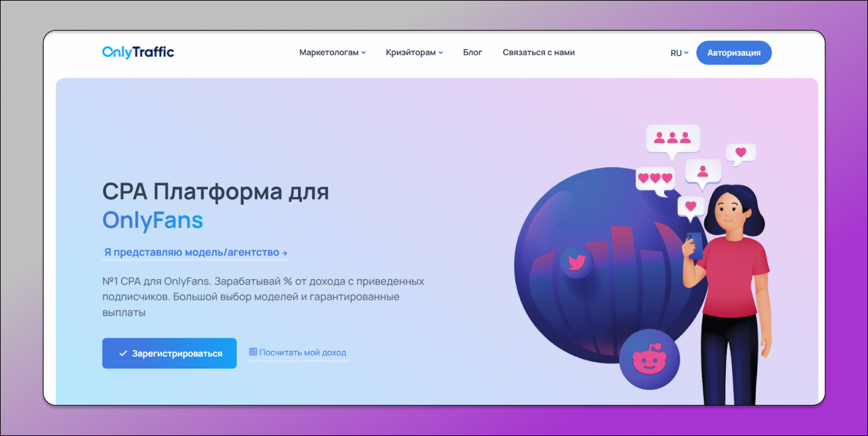868x436 pixels.
Task: Click the heart bubble nearest the woman's phone
Action: (x=691, y=206)
